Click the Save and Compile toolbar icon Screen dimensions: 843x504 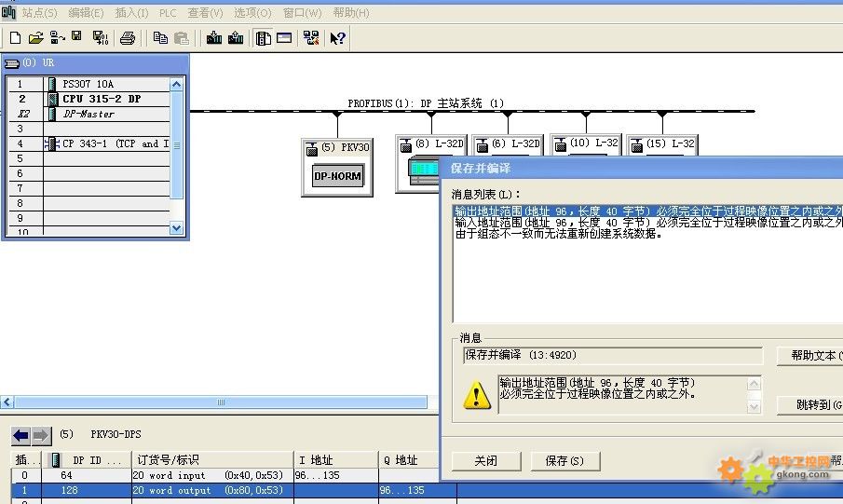point(100,38)
